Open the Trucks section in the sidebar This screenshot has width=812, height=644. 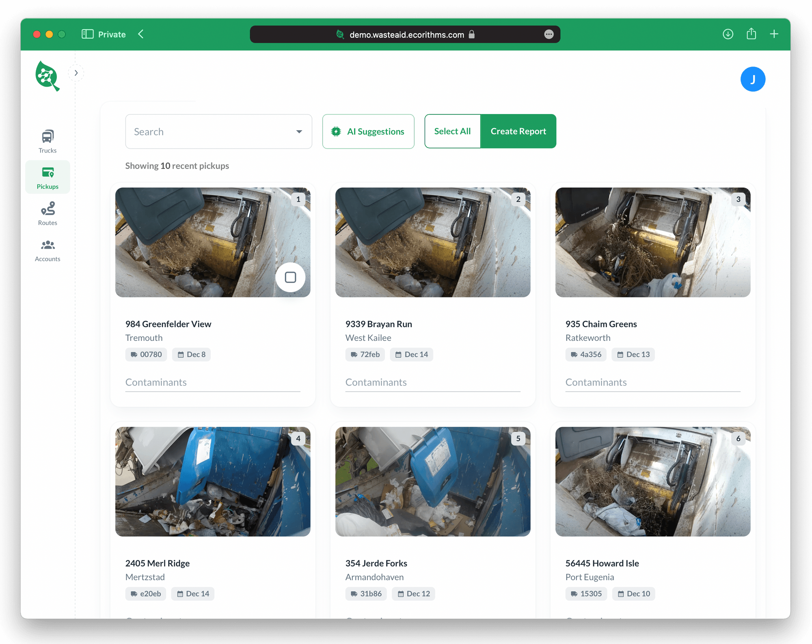point(48,141)
